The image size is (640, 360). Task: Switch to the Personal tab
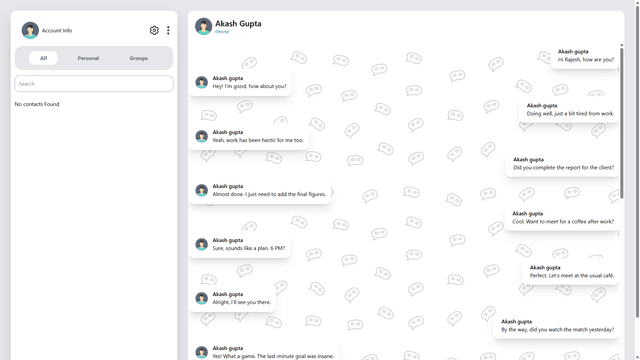tap(88, 58)
